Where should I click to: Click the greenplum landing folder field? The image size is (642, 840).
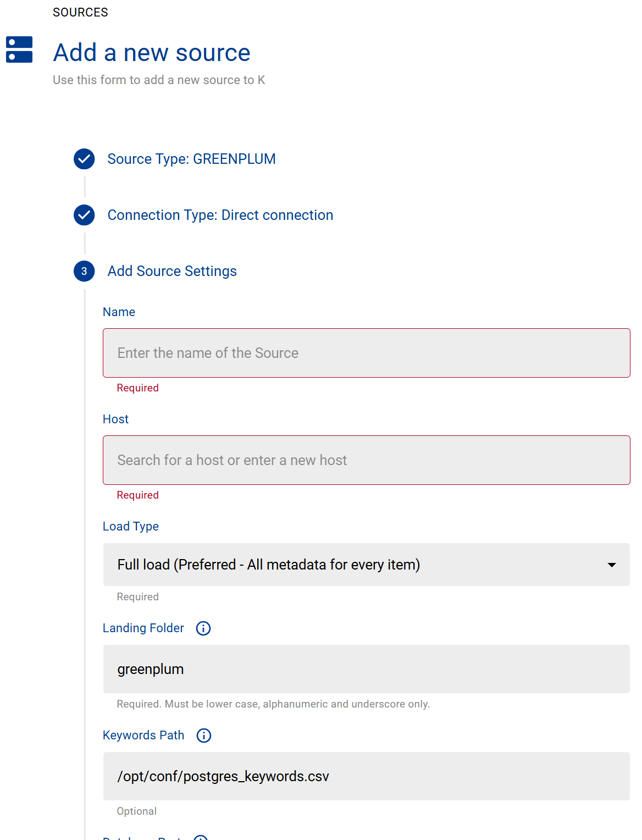366,669
